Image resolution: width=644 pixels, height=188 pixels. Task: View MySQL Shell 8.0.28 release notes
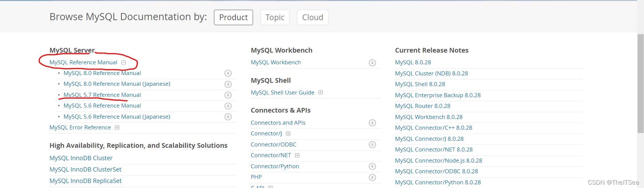tap(420, 84)
